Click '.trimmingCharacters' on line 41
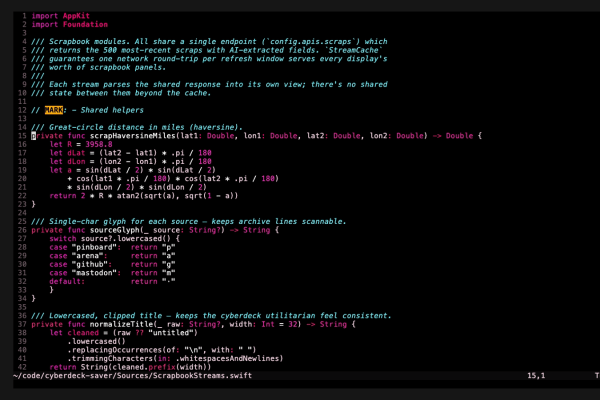The image size is (600, 400). (x=110, y=359)
